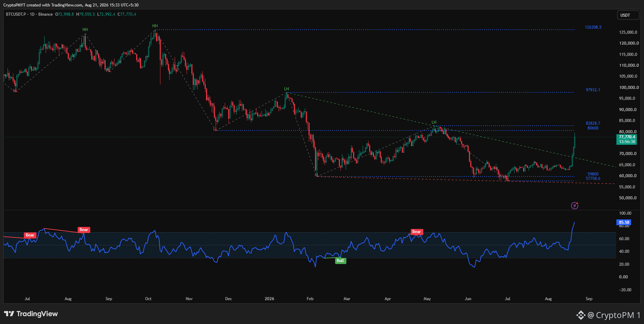
Task: Select the 59800 support level label
Action: pos(593,174)
